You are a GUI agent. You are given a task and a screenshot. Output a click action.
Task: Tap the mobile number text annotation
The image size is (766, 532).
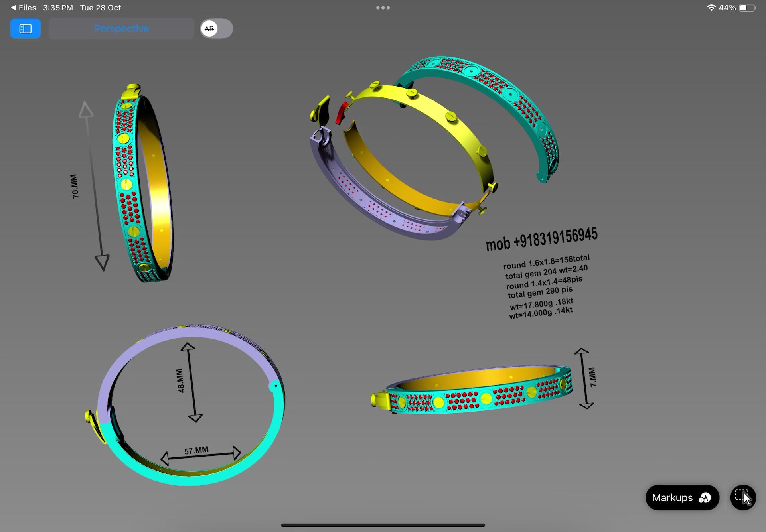point(541,239)
